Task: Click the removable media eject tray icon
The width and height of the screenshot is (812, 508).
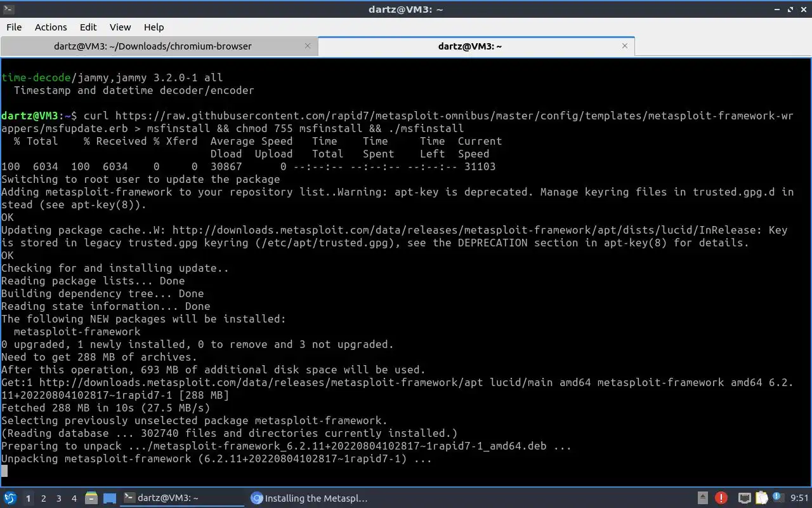Action: pyautogui.click(x=702, y=498)
